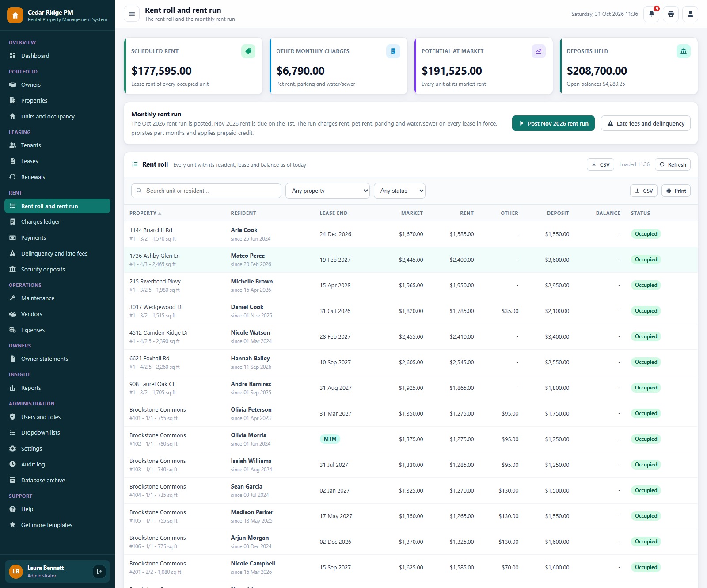Viewport: 707px width, 588px height.
Task: Open Units and occupancy page
Action: [57, 116]
